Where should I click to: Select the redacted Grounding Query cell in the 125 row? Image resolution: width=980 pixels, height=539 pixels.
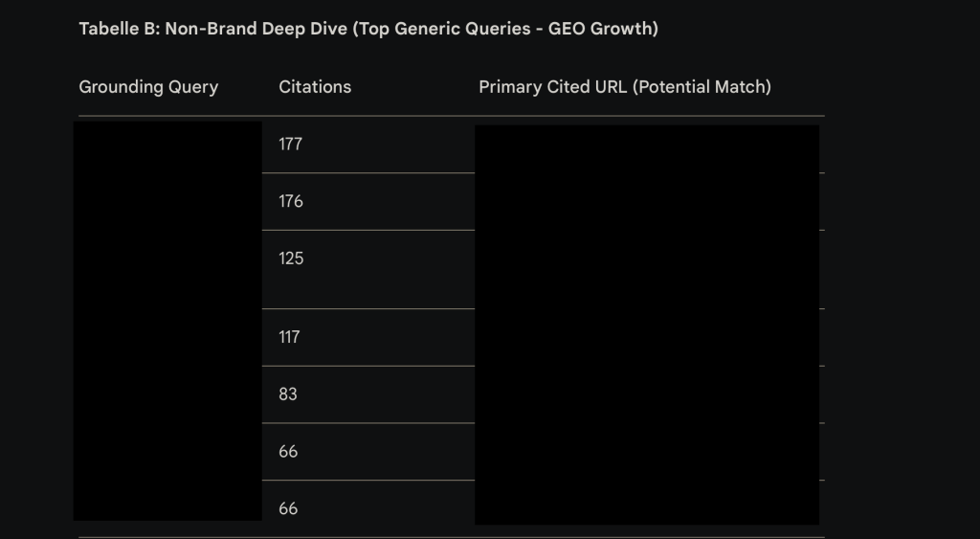[167, 269]
